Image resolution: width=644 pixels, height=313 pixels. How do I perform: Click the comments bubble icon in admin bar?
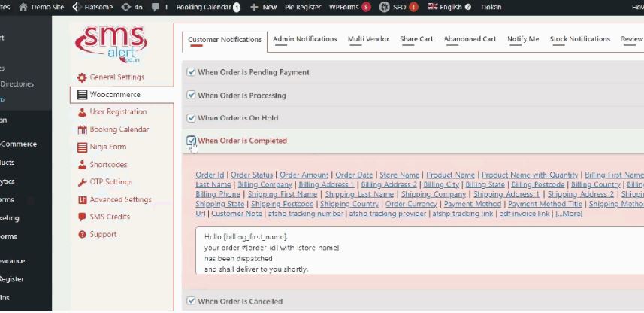click(x=156, y=7)
